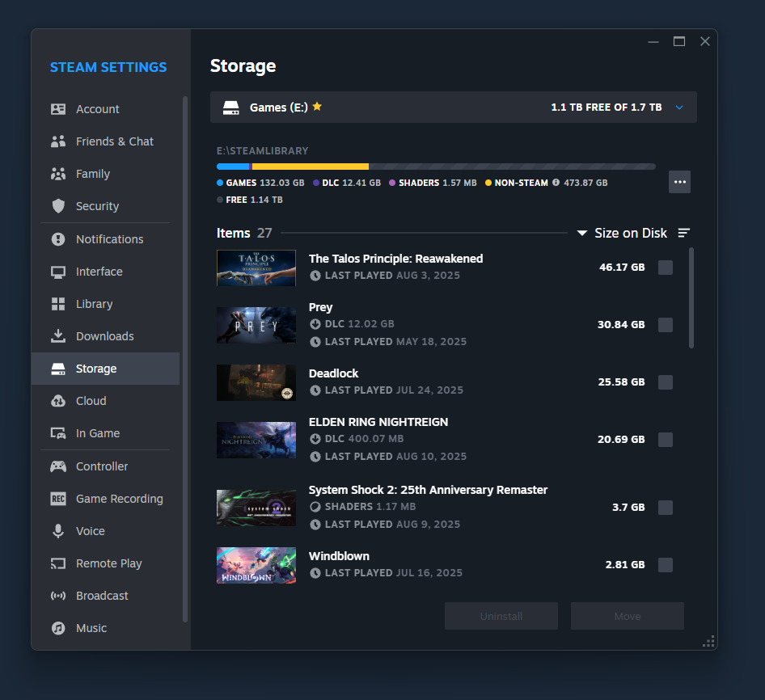Open the three-dot library options button

679,182
